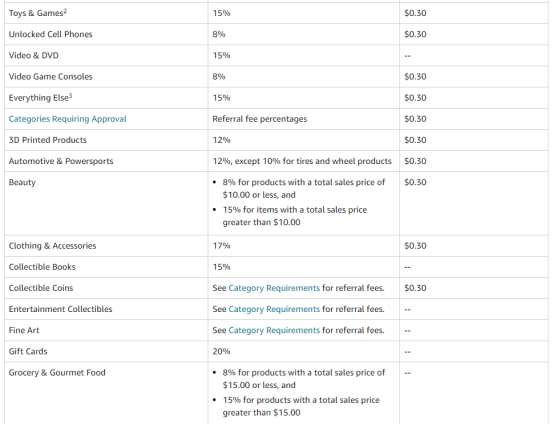Image resolution: width=554 pixels, height=424 pixels.
Task: Select Beauty's 8% fee bullet text
Action: pyautogui.click(x=304, y=189)
